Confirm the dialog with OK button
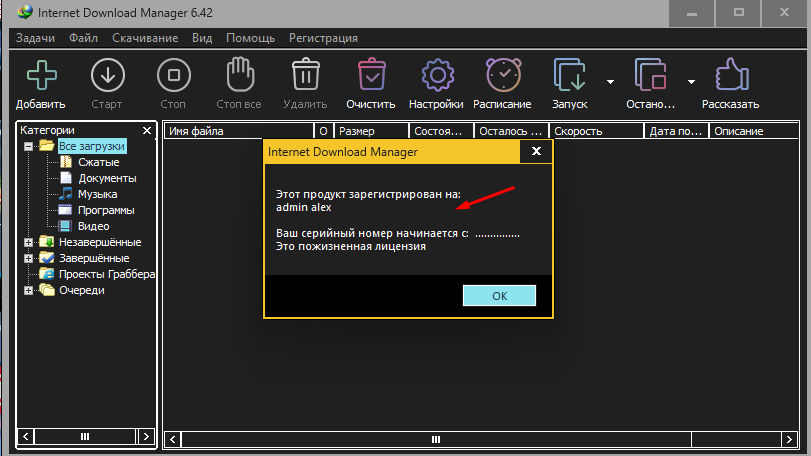Viewport: 811px width, 456px height. click(x=499, y=296)
